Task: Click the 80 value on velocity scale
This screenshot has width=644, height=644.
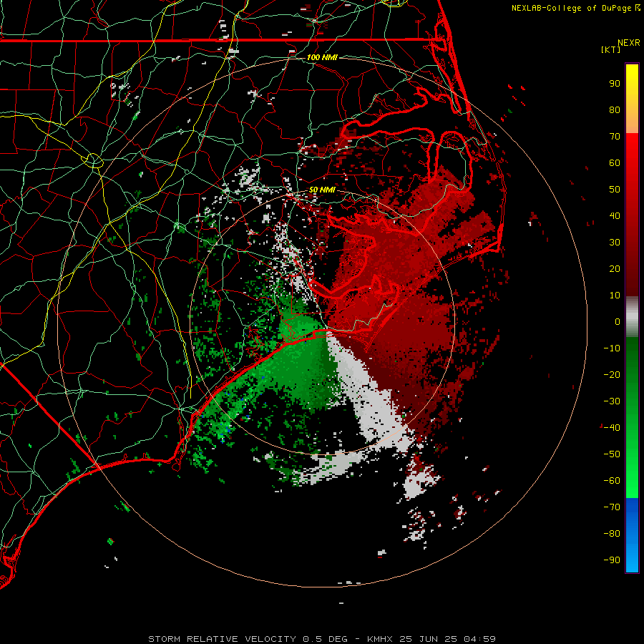Action: [x=615, y=109]
